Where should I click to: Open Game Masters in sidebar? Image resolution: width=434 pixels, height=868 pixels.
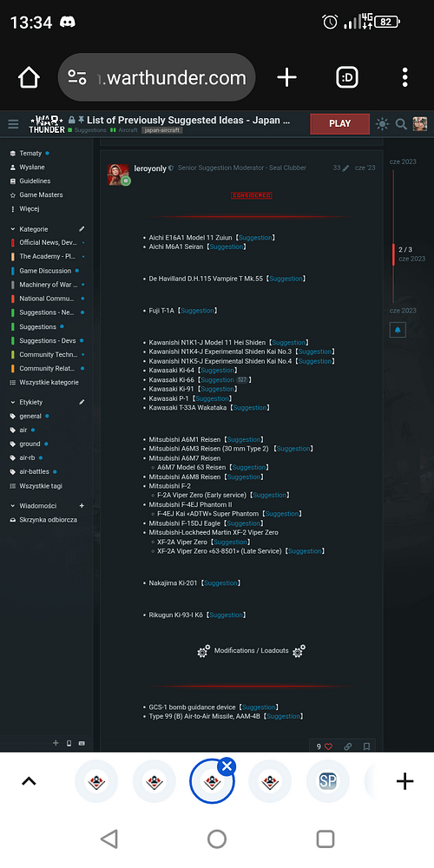coord(41,194)
